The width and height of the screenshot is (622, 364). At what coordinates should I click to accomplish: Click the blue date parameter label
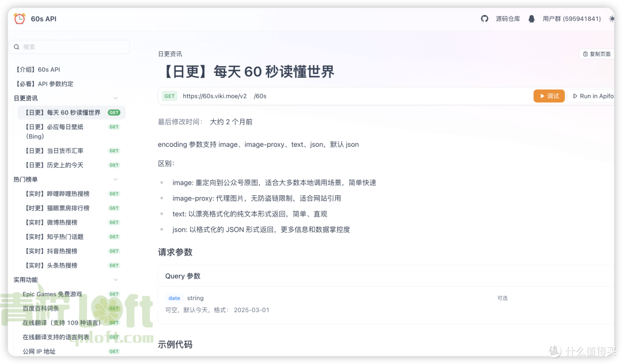pyautogui.click(x=174, y=298)
